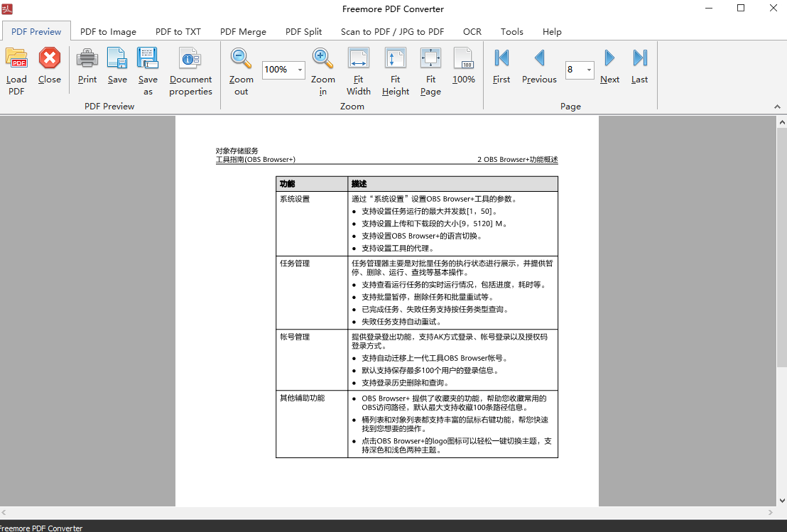The width and height of the screenshot is (787, 532).
Task: Click horizontal scrollbar left arrow
Action: click(x=4, y=512)
